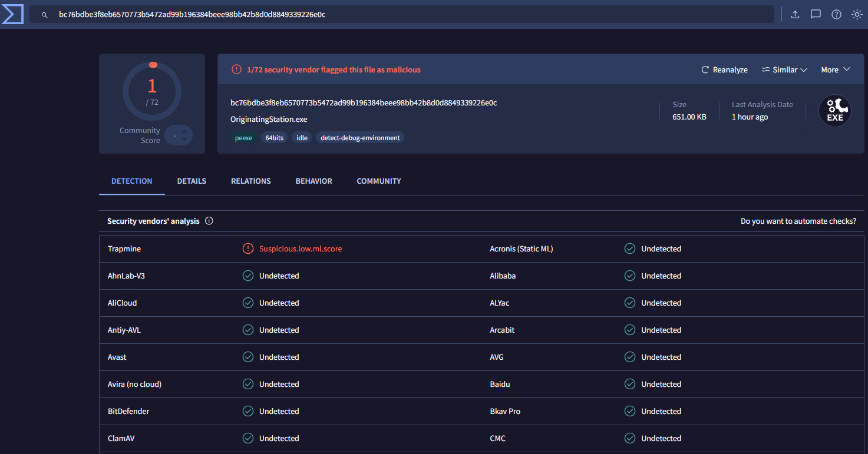868x454 pixels.
Task: Click the check icon in the Arcabit row
Action: [x=630, y=330]
